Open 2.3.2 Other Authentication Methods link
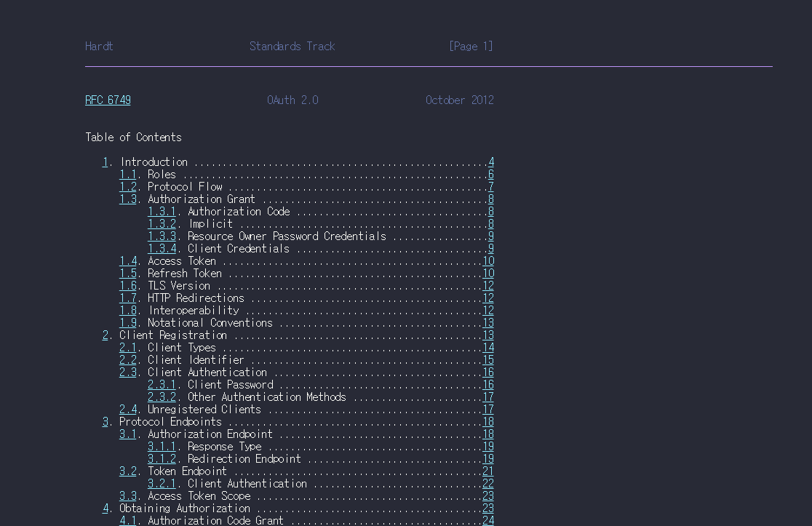The height and width of the screenshot is (526, 812). tap(162, 398)
